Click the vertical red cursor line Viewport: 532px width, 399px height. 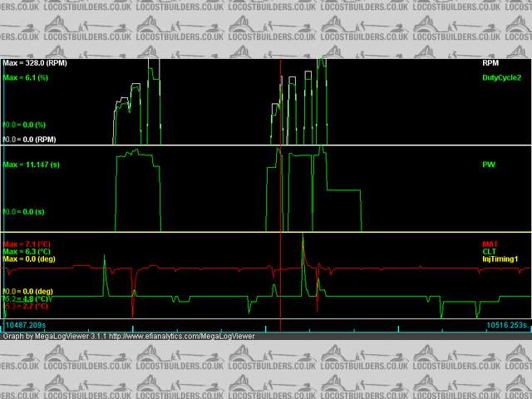pyautogui.click(x=281, y=191)
